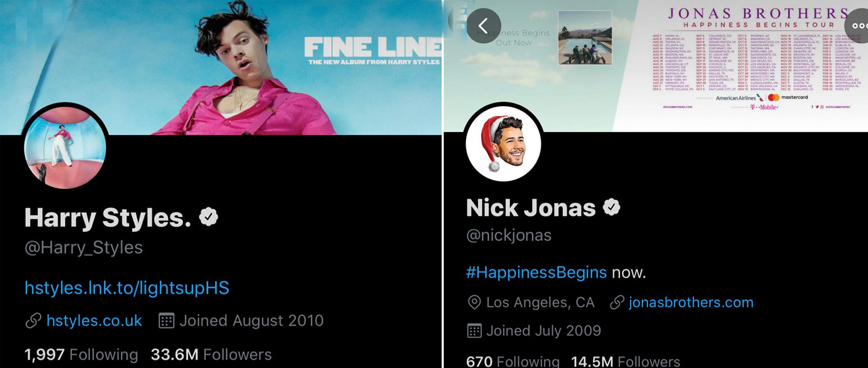Open the hstyles.lnk.to/lightsupHS link

tap(127, 288)
